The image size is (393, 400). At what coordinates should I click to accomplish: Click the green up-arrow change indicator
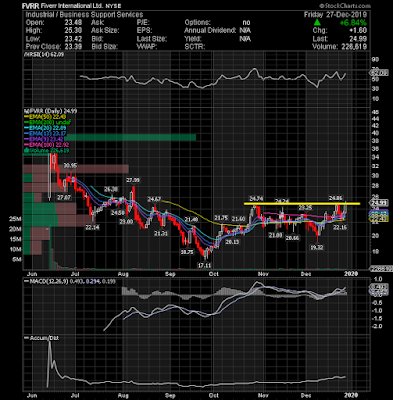(x=317, y=23)
